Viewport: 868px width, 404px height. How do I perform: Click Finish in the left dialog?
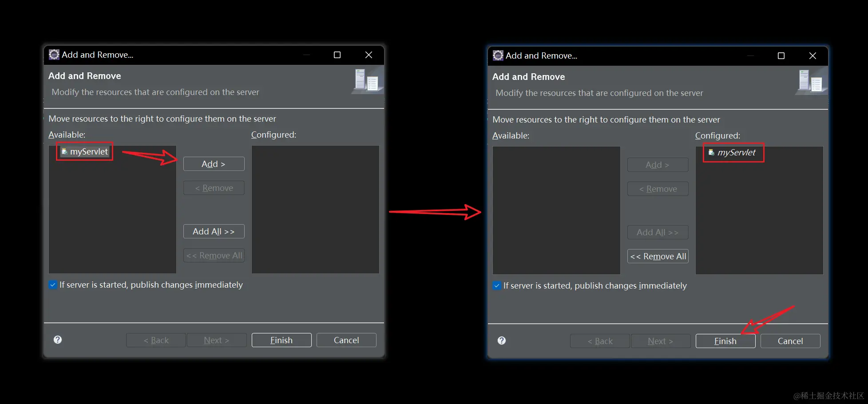[281, 340]
